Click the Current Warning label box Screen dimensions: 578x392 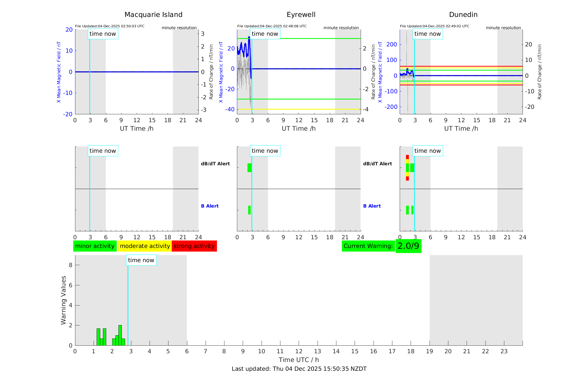click(368, 246)
